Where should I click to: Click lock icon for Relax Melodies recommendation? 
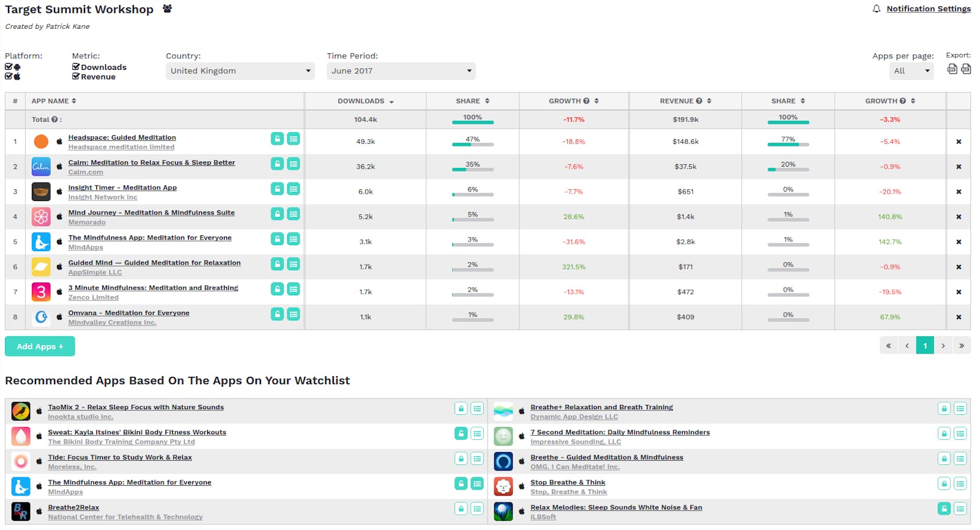pyautogui.click(x=944, y=509)
